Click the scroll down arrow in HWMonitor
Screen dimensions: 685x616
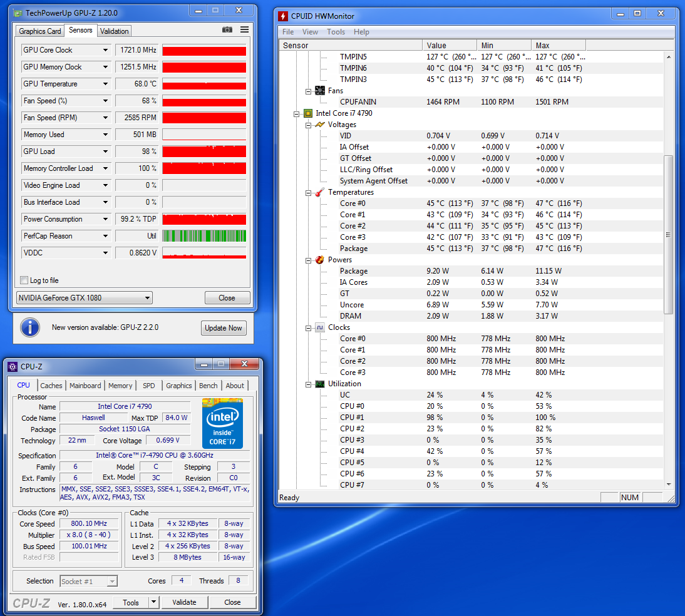(668, 485)
